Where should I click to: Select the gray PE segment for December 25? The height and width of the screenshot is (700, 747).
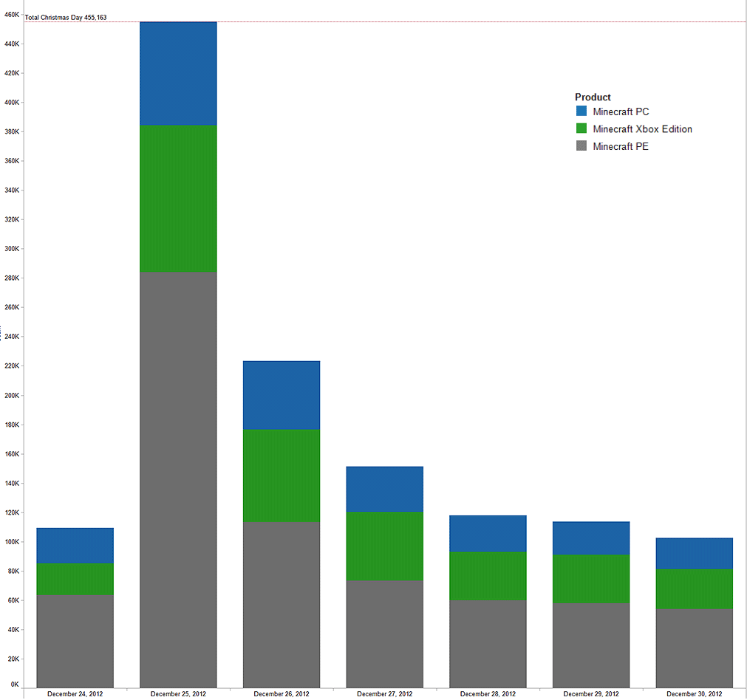(178, 480)
